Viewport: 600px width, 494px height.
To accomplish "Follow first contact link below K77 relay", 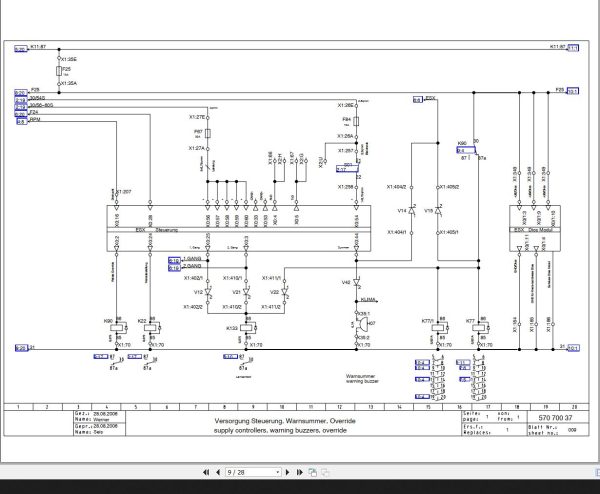I will click(x=463, y=362).
